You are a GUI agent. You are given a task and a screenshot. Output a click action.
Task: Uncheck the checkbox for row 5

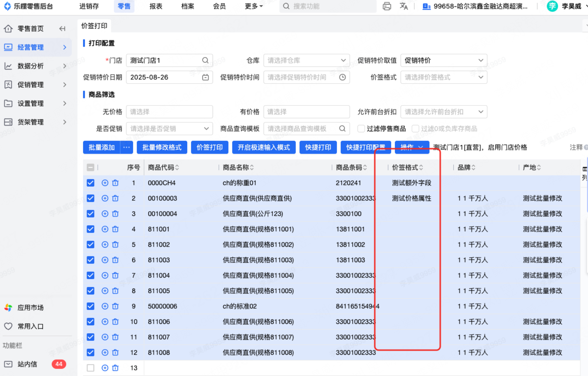91,244
